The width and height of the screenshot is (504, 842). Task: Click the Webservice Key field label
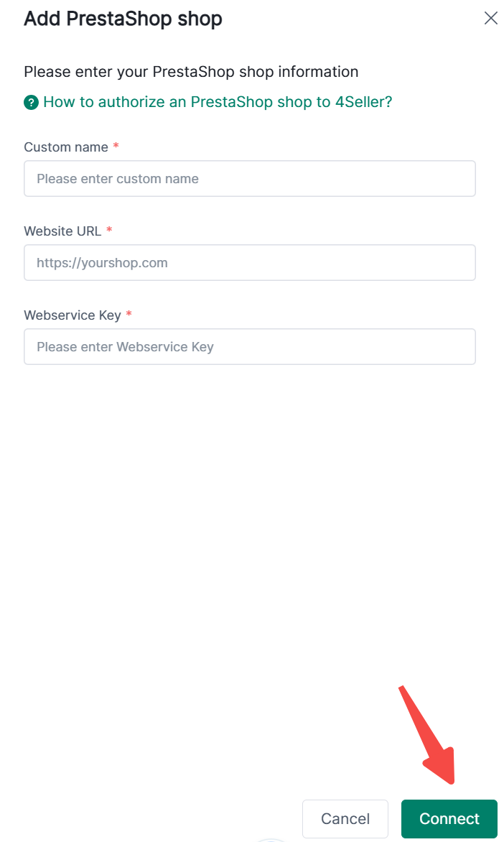(73, 315)
